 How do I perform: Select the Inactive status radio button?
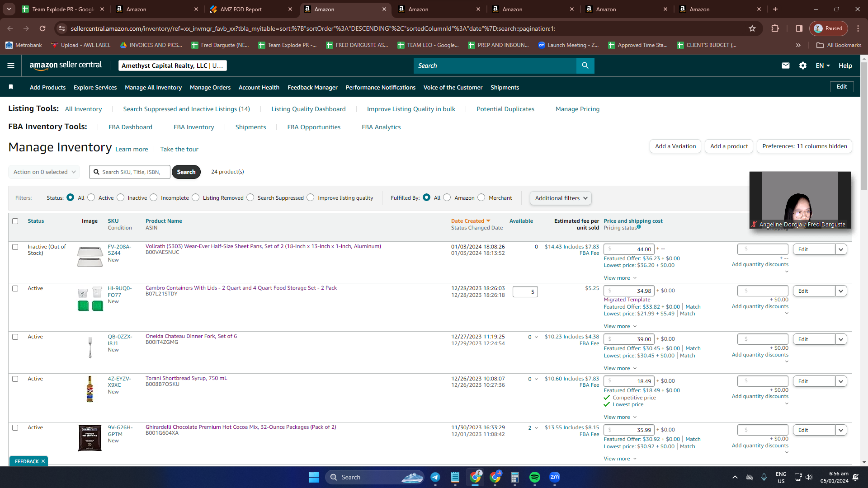(120, 197)
